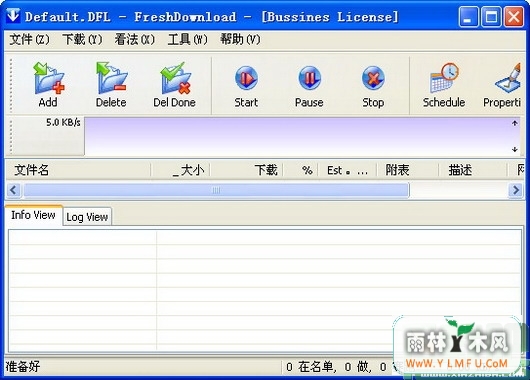This screenshot has width=530, height=380.
Task: Sort list by 描述 column header
Action: [473, 170]
